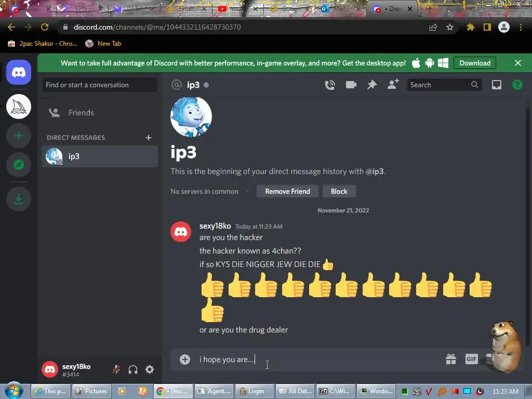Viewport: 532px width, 399px height.
Task: Open a new browser tab
Action: [429, 9]
